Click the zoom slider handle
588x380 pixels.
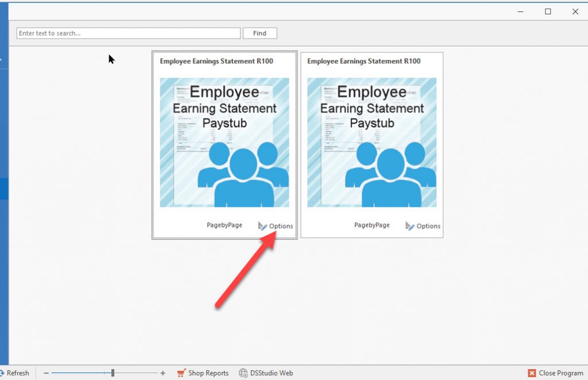tap(113, 373)
